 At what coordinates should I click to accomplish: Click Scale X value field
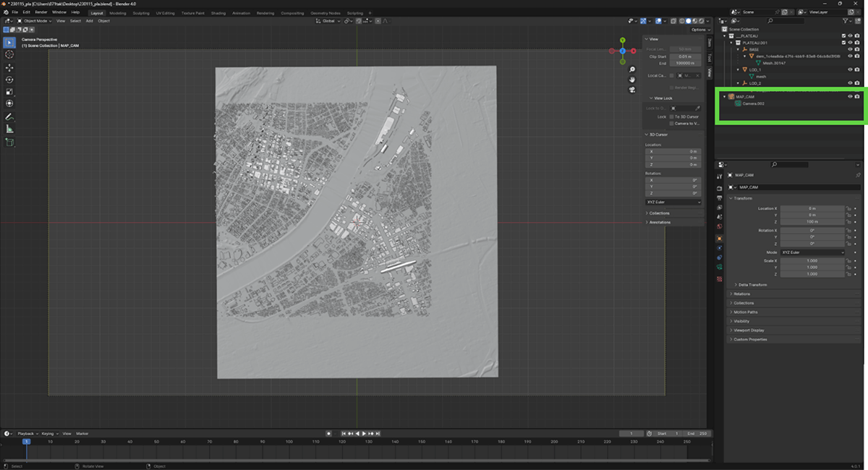point(812,260)
